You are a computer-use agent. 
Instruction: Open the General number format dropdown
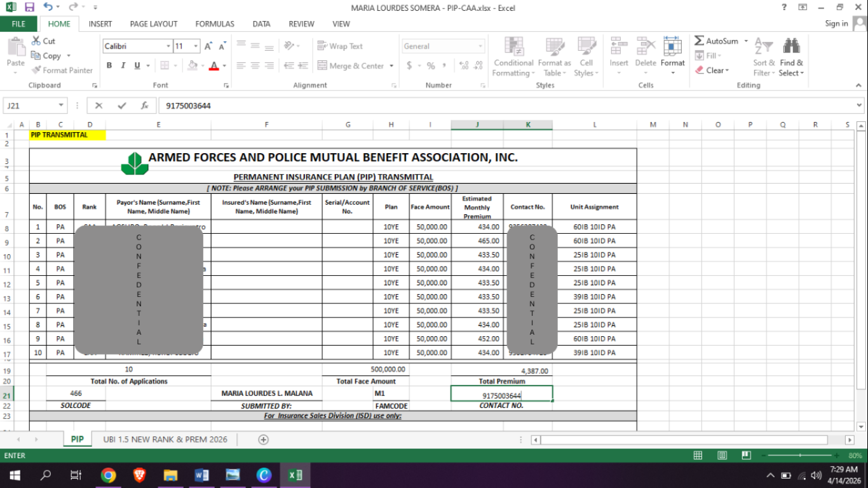[480, 46]
